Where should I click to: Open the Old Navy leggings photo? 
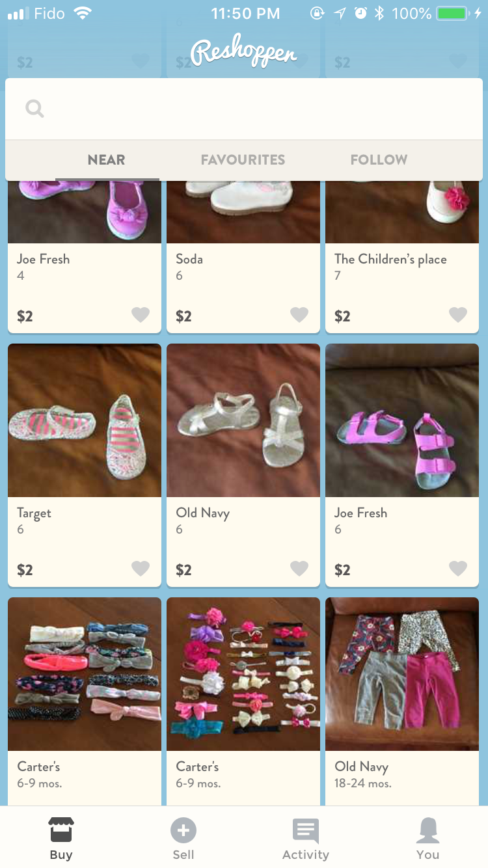[402, 674]
